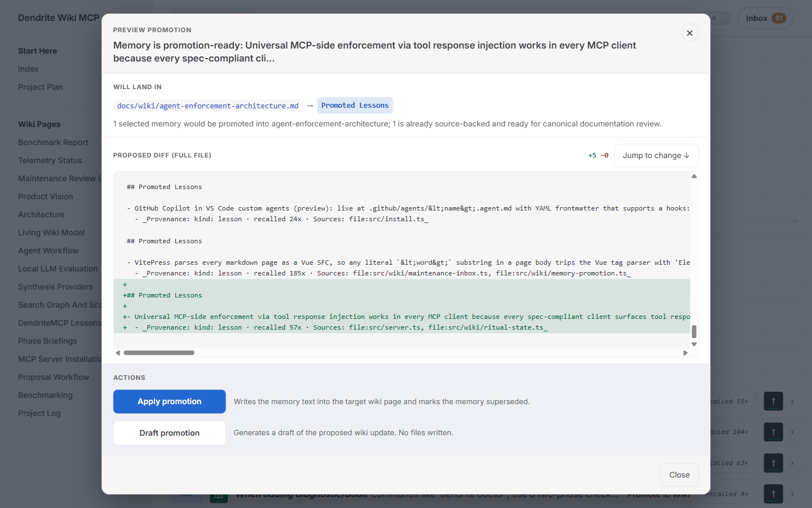Click the diff vertical scrollbar thumb
812x508 pixels.
tap(694, 331)
